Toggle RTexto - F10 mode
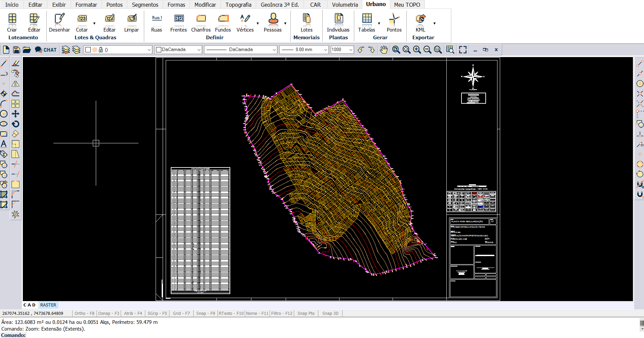644x338 pixels. (x=231, y=313)
